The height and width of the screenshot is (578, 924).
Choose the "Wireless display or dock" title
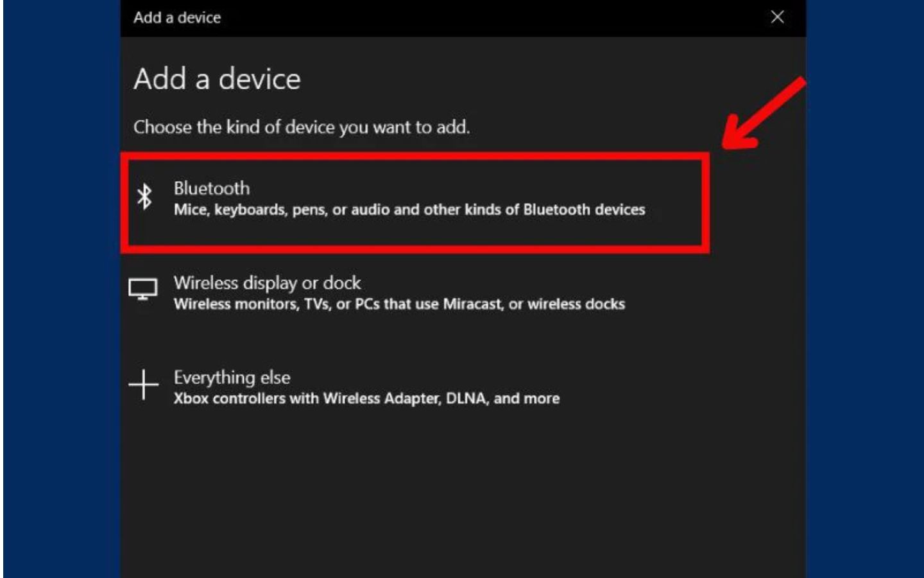pos(267,283)
